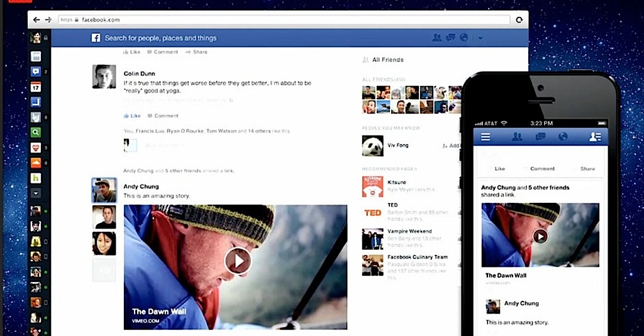Open Colin Dunn's profile photo
Viewport: 644px width, 336px height.
click(x=104, y=77)
